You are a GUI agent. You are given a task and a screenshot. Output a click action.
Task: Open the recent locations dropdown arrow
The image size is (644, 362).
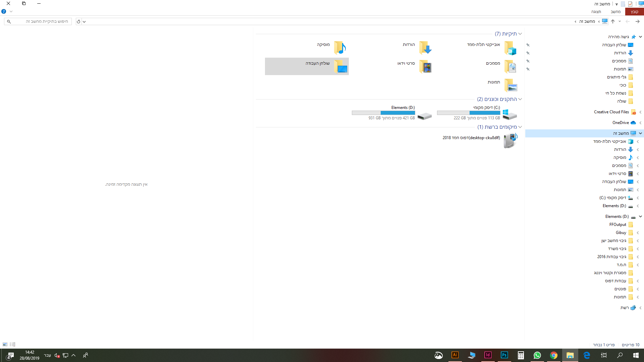coord(620,21)
